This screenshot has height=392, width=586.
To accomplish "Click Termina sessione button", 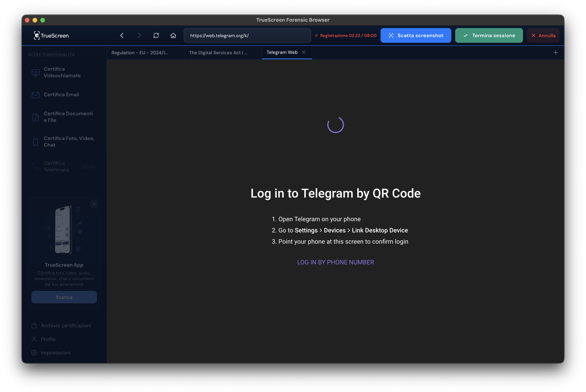I will point(489,35).
